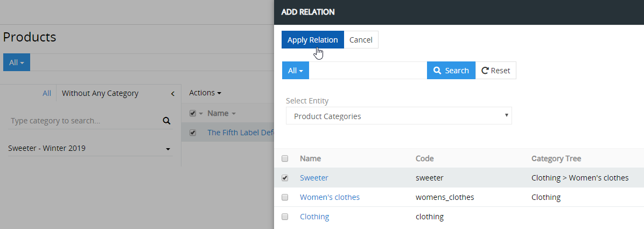Open the Select Entity Product Categories dropdown
Image resolution: width=644 pixels, height=229 pixels.
point(398,116)
